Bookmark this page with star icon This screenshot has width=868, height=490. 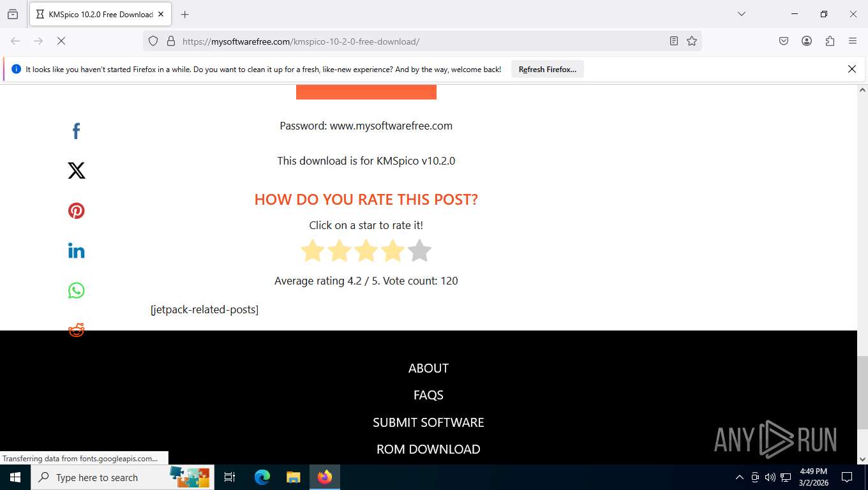click(692, 41)
